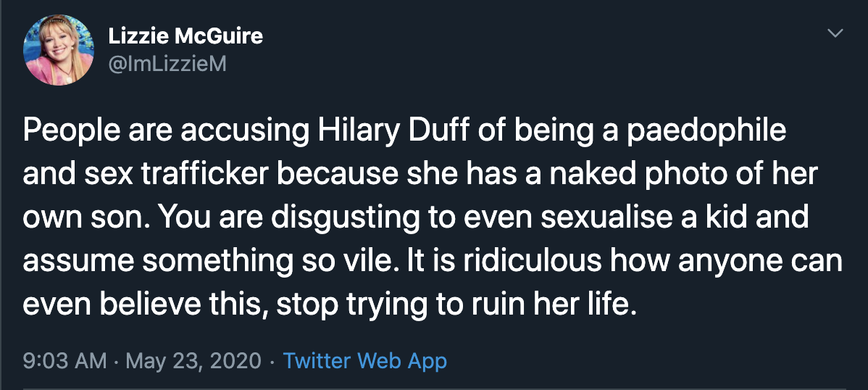Click the word People starting the tweet
The width and height of the screenshot is (868, 390).
click(69, 133)
